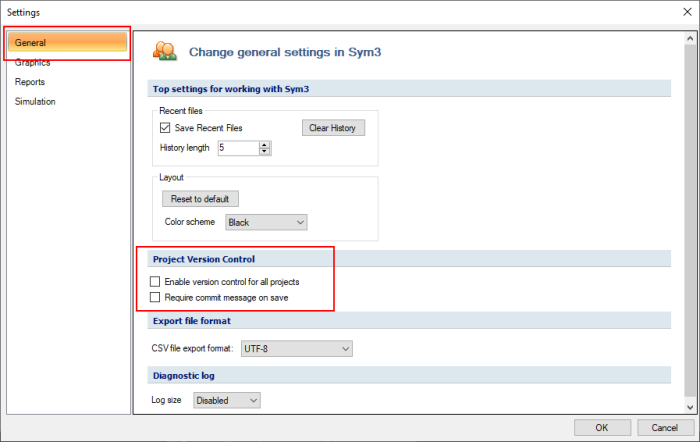Select the General settings category

pos(67,43)
